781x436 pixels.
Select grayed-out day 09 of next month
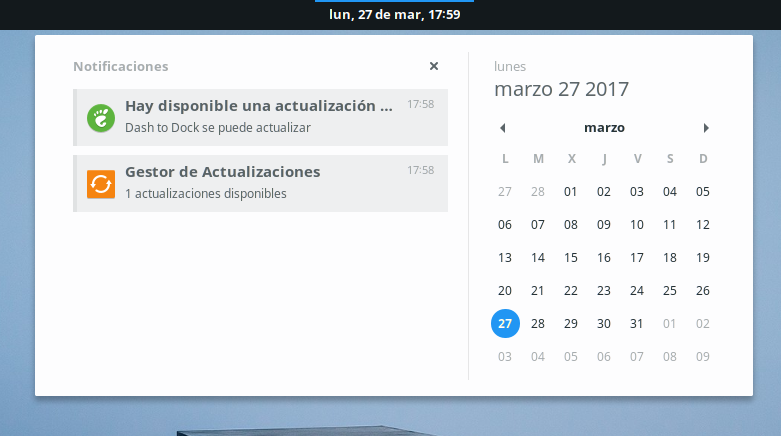[x=703, y=357]
